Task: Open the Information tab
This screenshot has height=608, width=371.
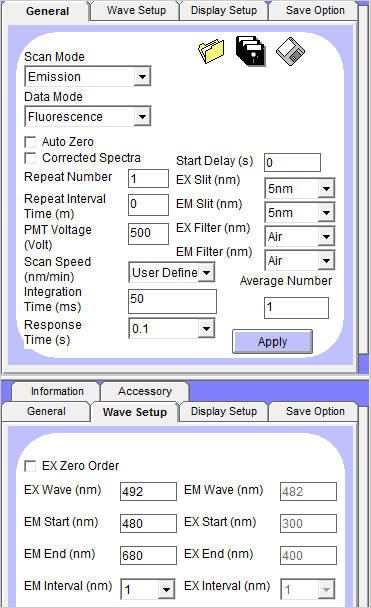Action: (57, 391)
